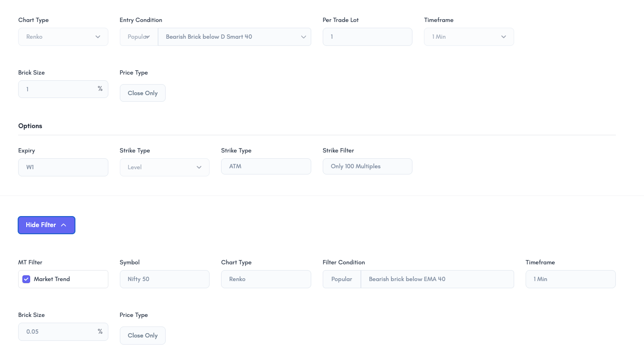The image size is (644, 359).
Task: Click the Symbol Nifty 50 field
Action: [164, 279]
